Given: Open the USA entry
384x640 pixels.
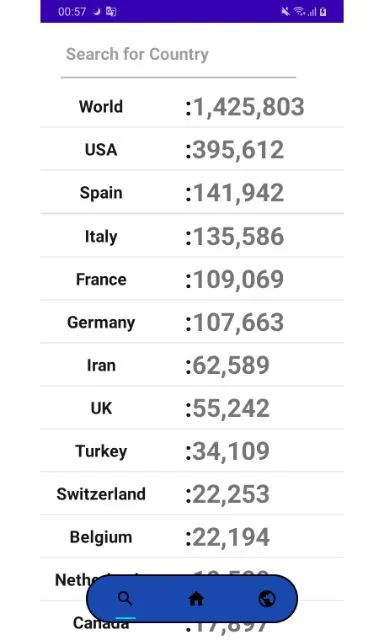Looking at the screenshot, I should tap(192, 149).
